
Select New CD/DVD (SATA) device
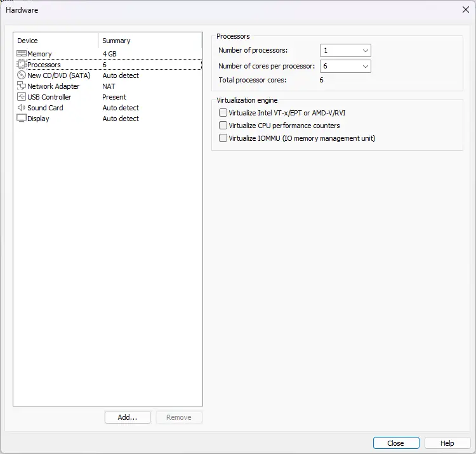(59, 75)
